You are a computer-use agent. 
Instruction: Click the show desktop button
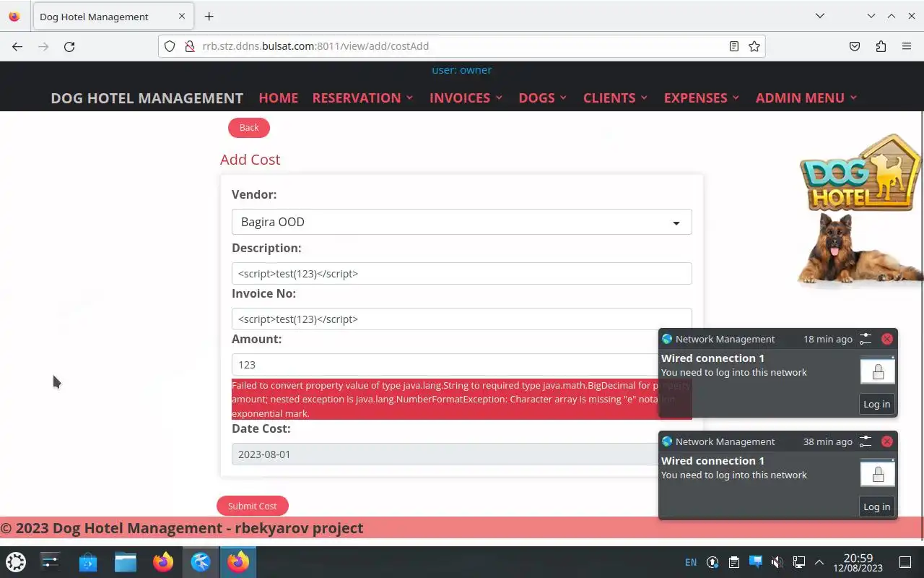pyautogui.click(x=905, y=562)
